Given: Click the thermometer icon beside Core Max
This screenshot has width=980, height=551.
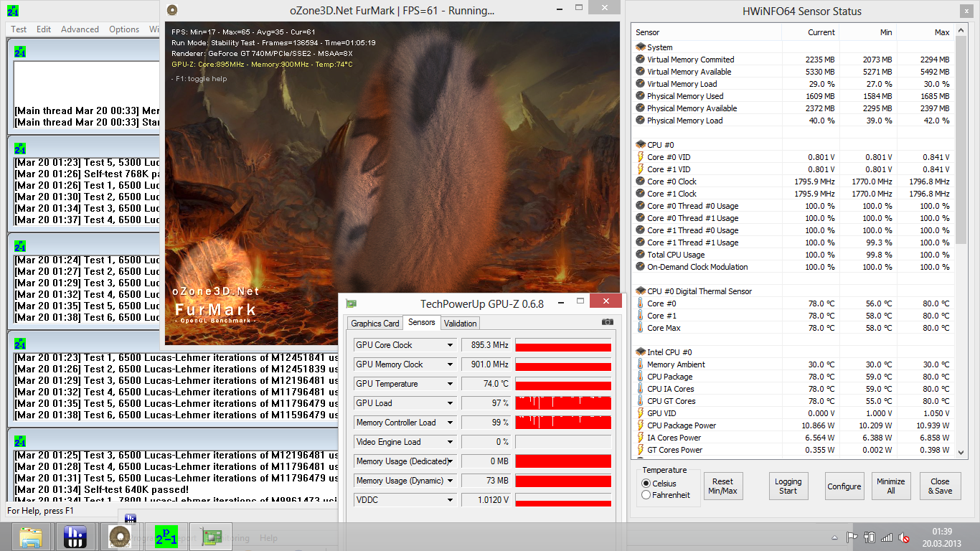Looking at the screenshot, I should [x=641, y=328].
